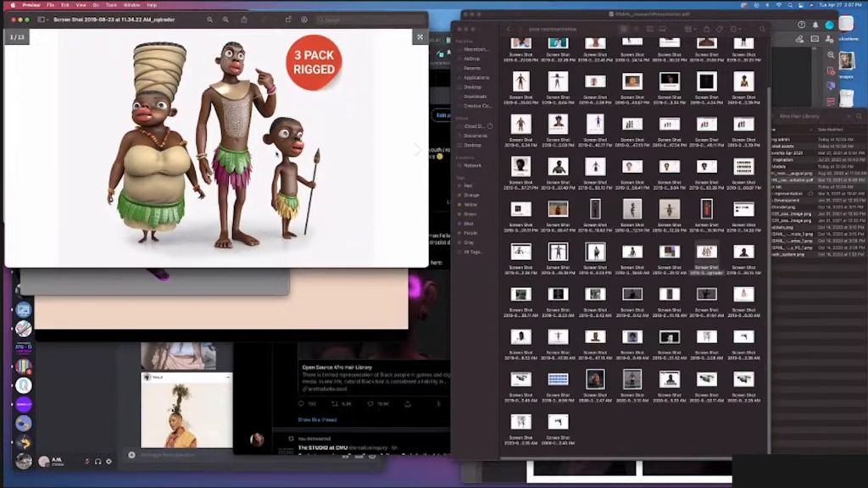Open Downloads in Finder sidebar
The image size is (868, 488).
coord(475,97)
